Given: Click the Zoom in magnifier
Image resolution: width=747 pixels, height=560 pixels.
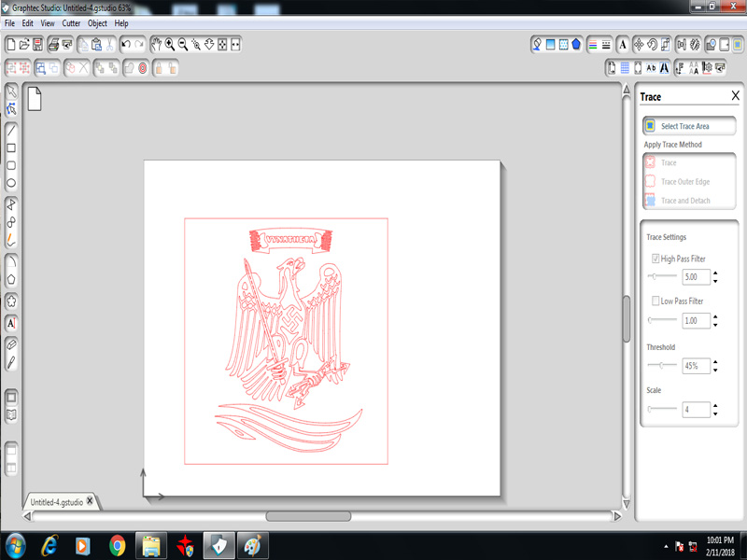Looking at the screenshot, I should coord(170,44).
